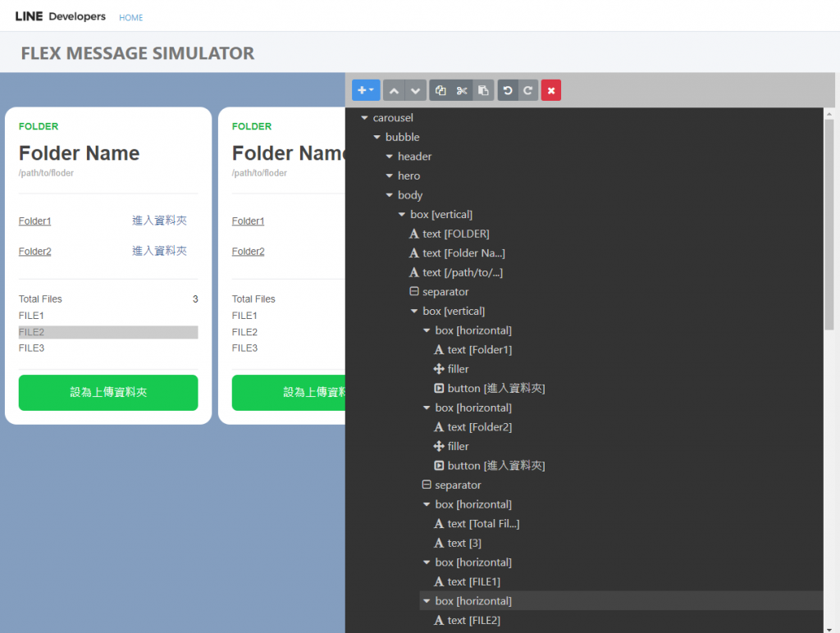Collapse box [horizontal] above text [FILE1]
Viewport: 840px width, 633px height.
click(x=427, y=562)
